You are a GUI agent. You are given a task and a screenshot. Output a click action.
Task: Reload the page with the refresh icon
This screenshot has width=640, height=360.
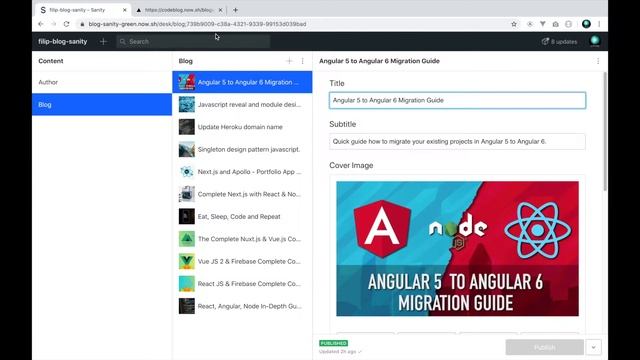click(67, 24)
